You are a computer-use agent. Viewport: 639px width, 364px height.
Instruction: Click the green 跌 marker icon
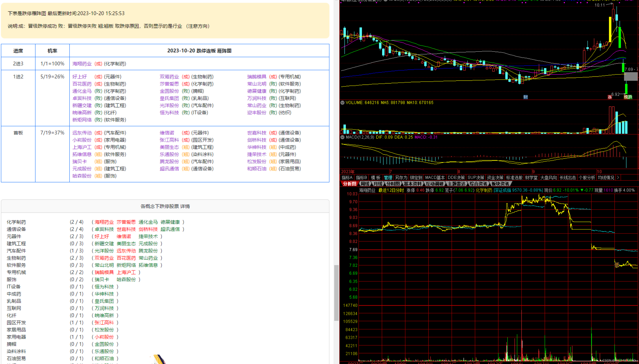[x=630, y=97]
